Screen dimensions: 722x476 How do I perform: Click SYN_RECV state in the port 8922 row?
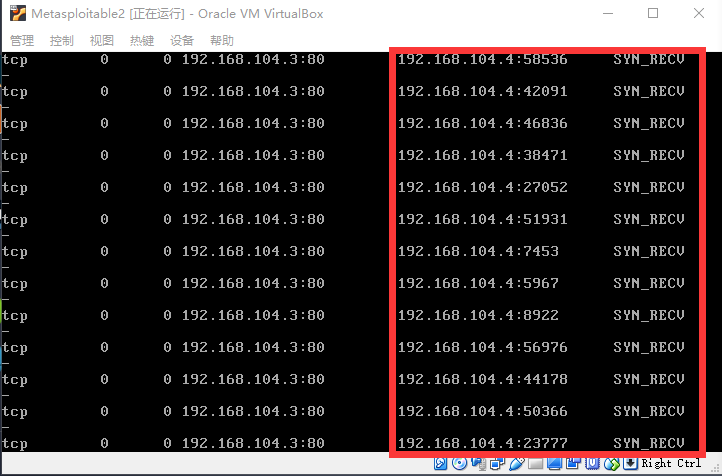[x=649, y=315]
